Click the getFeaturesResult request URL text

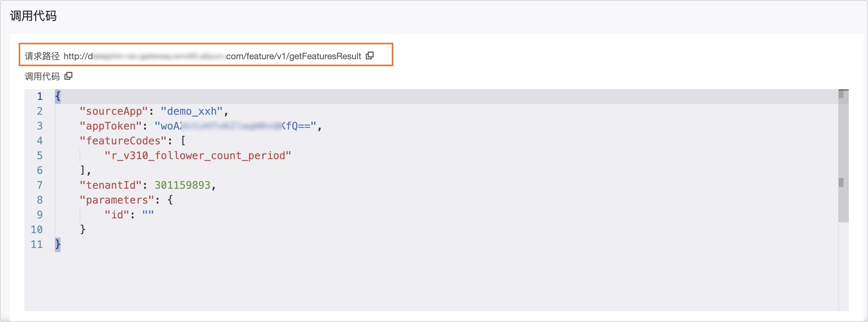coord(293,56)
